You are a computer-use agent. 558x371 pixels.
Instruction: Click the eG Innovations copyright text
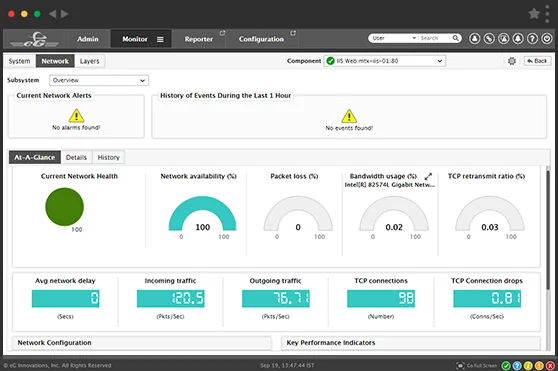pos(57,365)
